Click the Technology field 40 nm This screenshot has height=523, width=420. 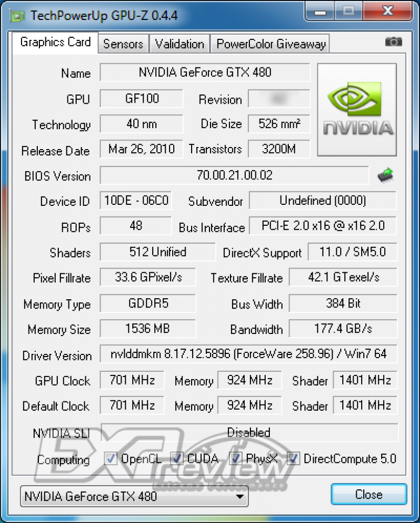click(x=142, y=124)
